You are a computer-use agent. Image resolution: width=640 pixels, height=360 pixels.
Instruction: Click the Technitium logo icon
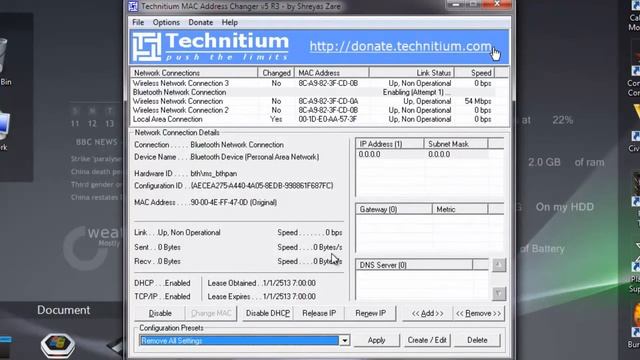tap(147, 47)
